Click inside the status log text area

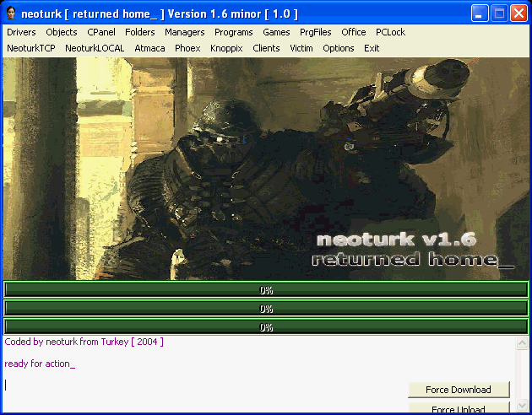pos(203,371)
